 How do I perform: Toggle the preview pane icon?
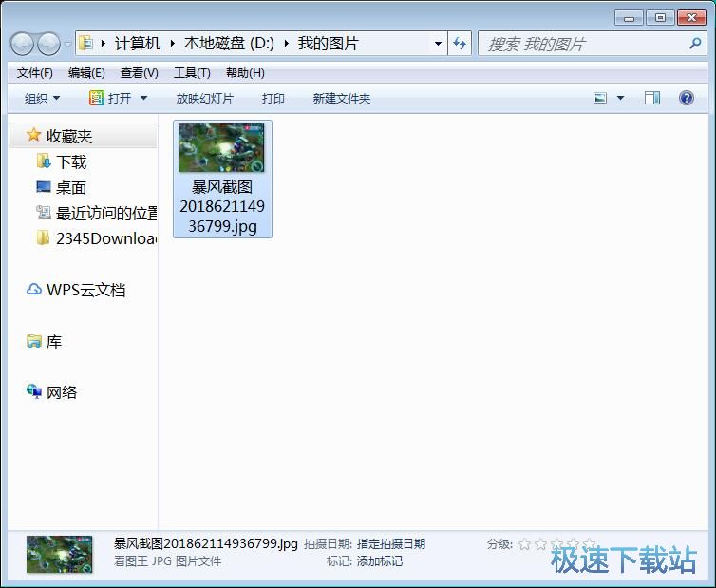coord(652,98)
